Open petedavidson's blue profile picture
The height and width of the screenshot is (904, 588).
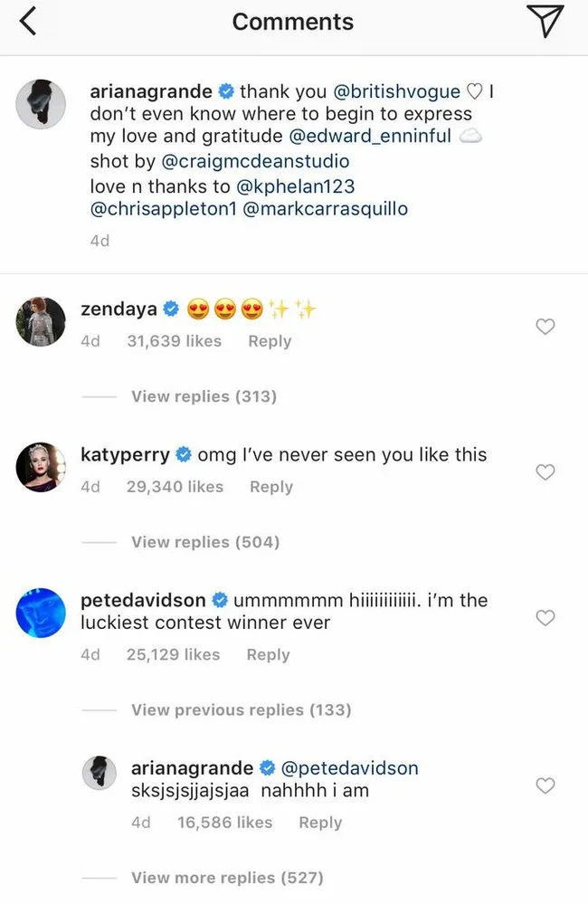click(x=42, y=613)
